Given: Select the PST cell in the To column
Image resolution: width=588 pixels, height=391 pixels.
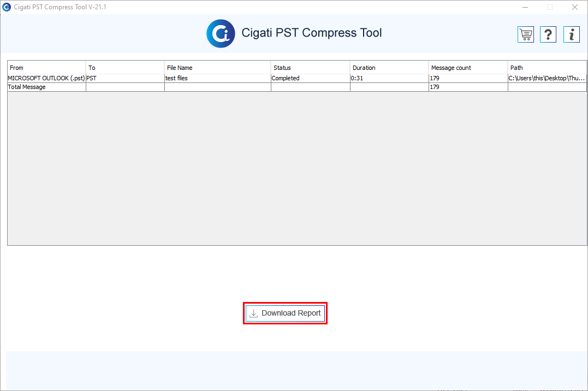Looking at the screenshot, I should (x=125, y=78).
